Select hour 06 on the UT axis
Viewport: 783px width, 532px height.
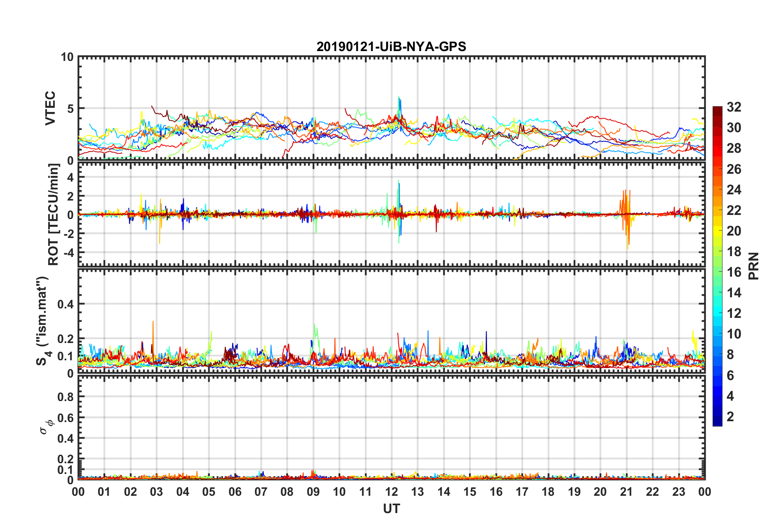(x=235, y=492)
